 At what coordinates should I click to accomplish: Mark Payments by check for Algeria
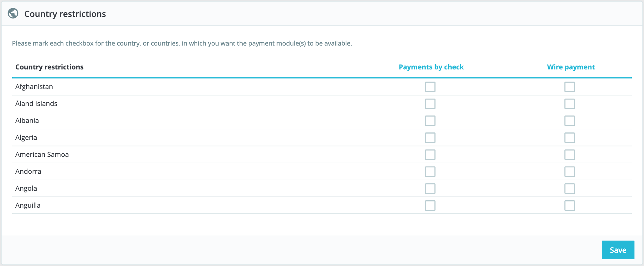click(430, 138)
